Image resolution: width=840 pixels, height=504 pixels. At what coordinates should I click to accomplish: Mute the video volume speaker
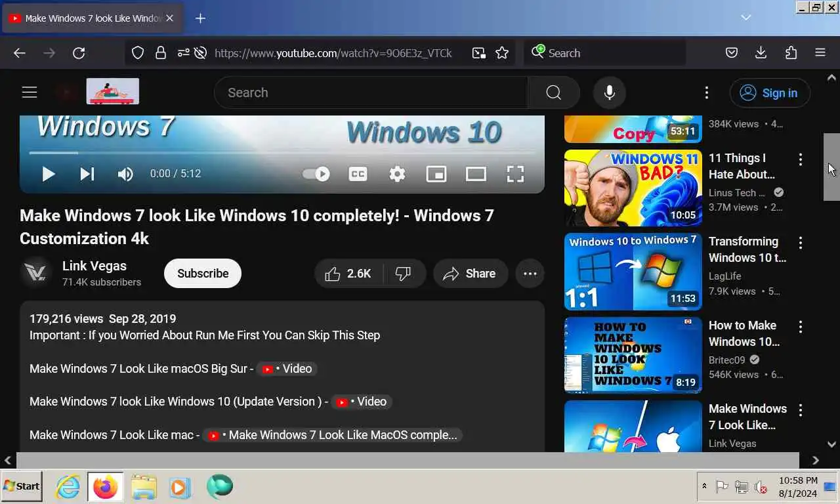tap(125, 174)
